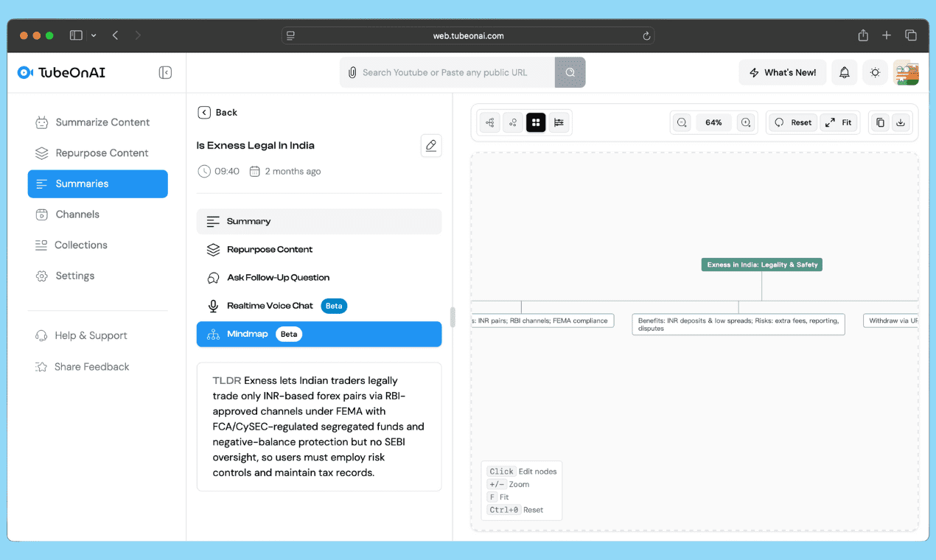The height and width of the screenshot is (560, 936).
Task: Open Safari sidebar options dropdown arrow
Action: (94, 35)
